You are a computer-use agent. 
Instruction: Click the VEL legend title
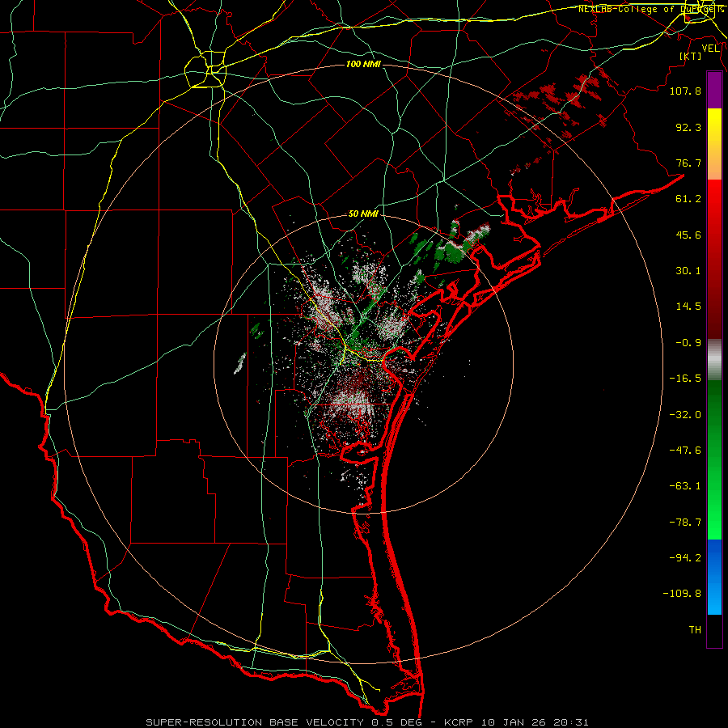[x=710, y=49]
